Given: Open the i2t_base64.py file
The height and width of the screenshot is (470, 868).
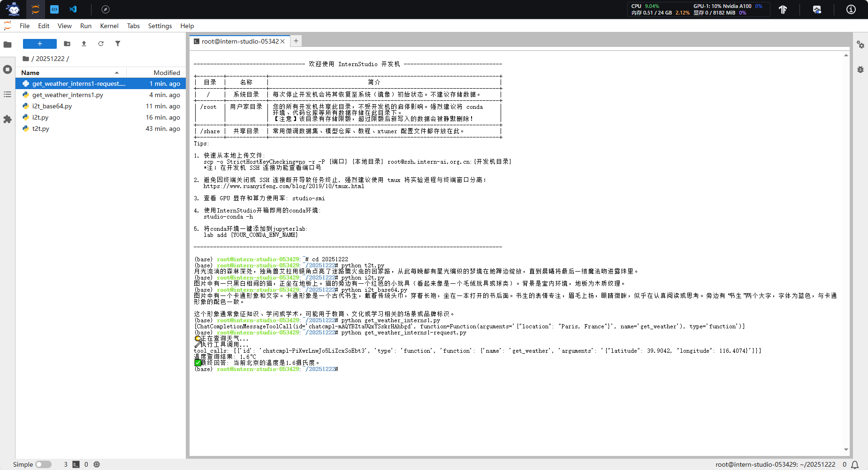Looking at the screenshot, I should coord(52,106).
